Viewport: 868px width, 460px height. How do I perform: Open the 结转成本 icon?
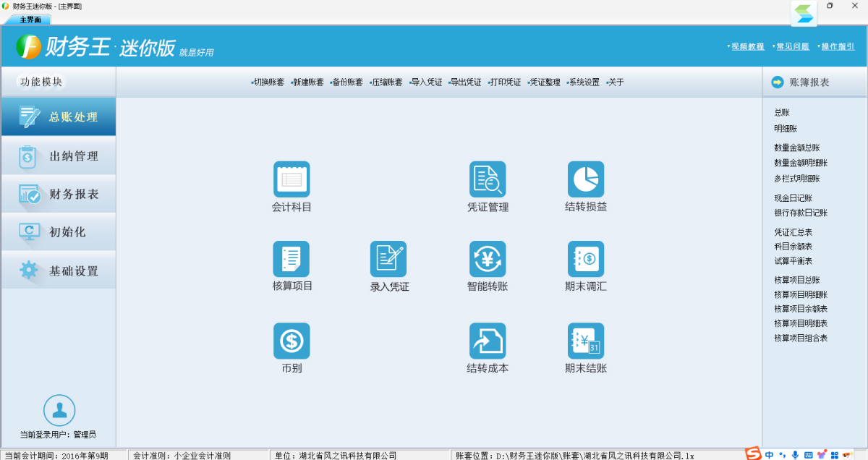pos(488,341)
